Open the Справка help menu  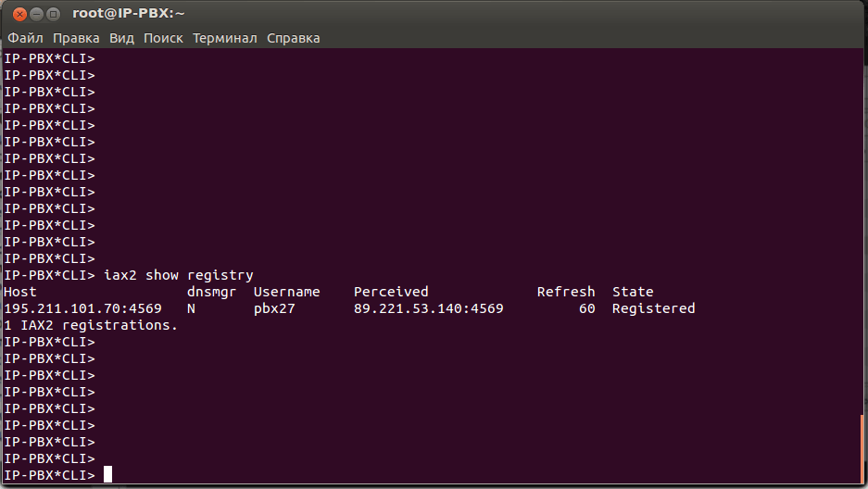click(x=293, y=38)
